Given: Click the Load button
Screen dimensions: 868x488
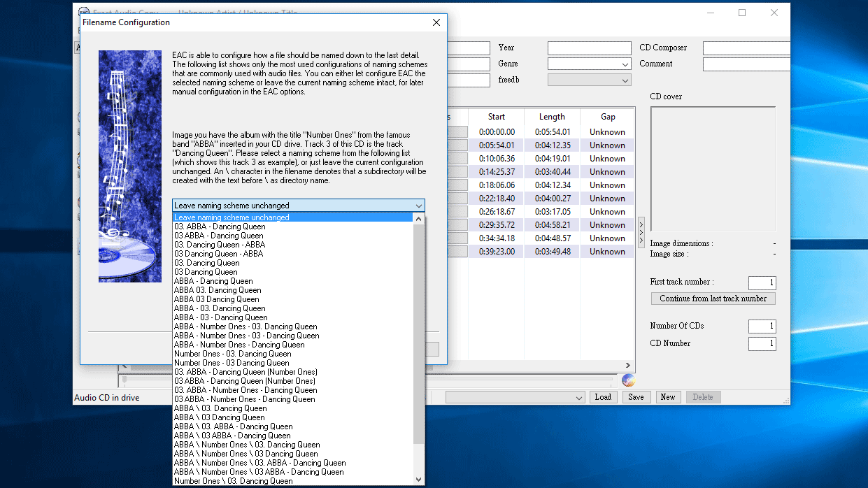Looking at the screenshot, I should click(x=603, y=397).
